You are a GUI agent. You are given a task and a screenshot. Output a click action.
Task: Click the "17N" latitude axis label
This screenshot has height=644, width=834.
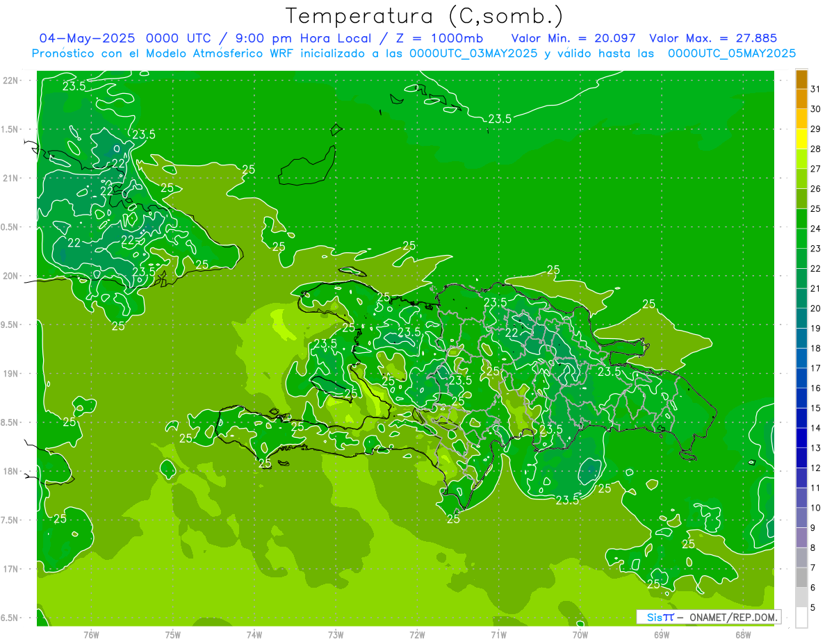click(x=11, y=570)
